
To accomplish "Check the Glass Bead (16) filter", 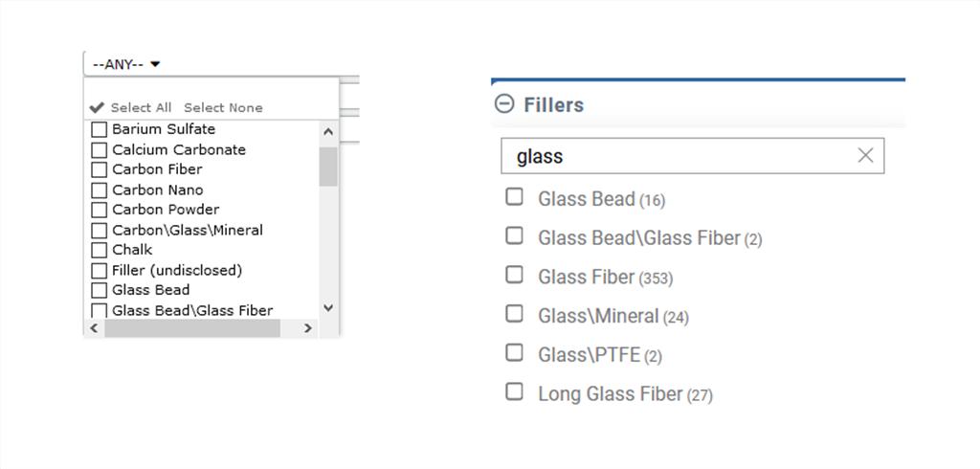I will click(515, 197).
